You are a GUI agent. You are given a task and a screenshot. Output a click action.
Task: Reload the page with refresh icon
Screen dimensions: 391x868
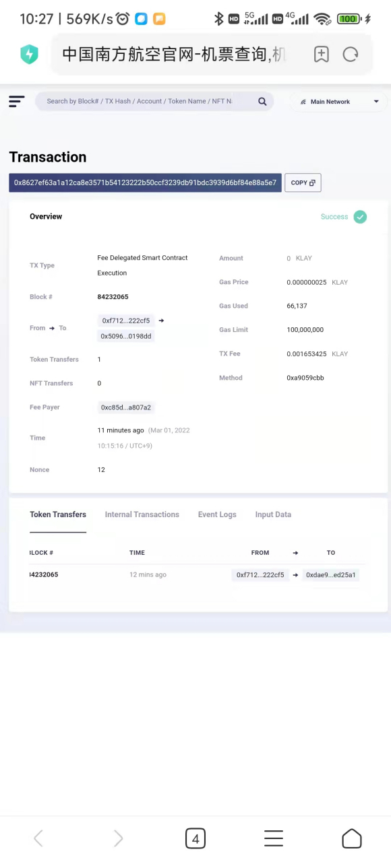click(x=351, y=55)
